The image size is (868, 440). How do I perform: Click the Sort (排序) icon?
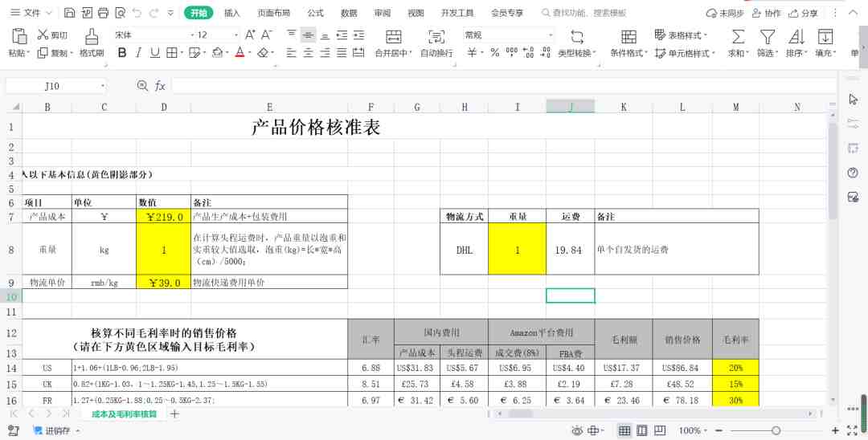(796, 36)
